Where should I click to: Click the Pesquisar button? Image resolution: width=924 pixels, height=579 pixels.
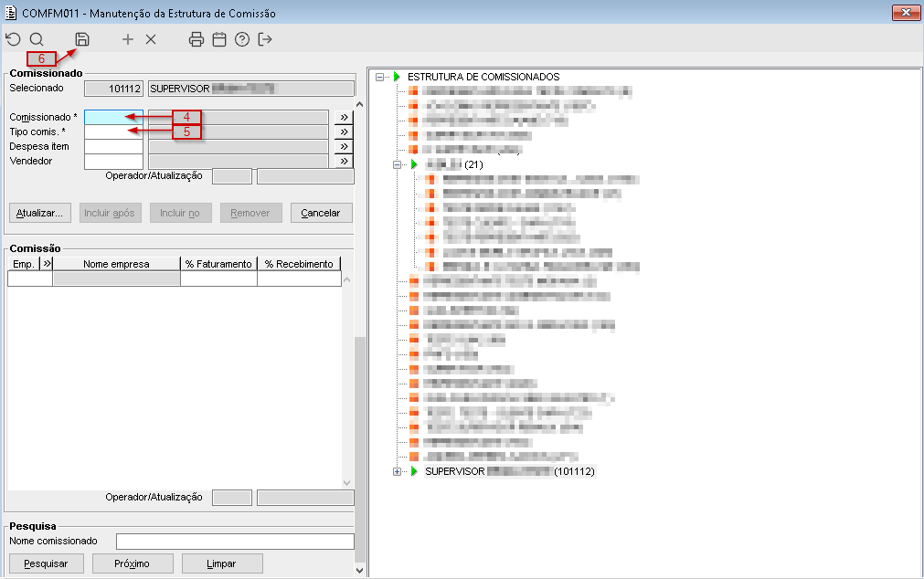pyautogui.click(x=47, y=563)
